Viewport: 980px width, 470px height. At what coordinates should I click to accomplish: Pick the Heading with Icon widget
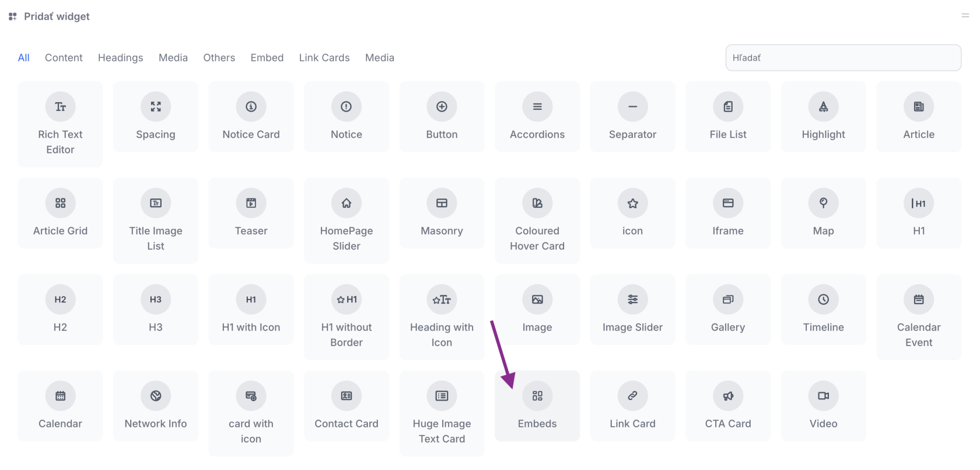(442, 317)
